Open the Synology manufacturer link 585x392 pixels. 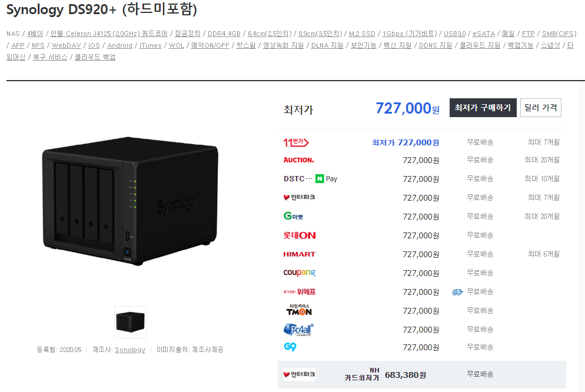point(130,350)
